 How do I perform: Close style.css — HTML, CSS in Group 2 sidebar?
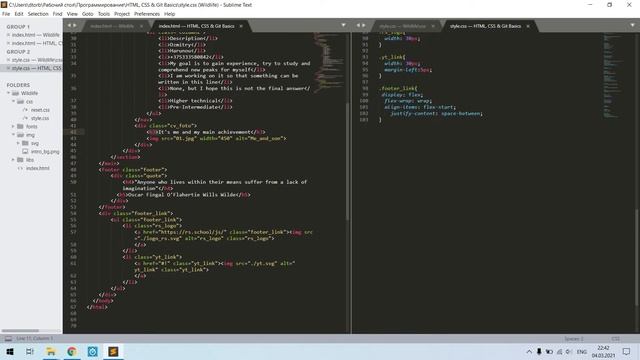pyautogui.click(x=8, y=68)
